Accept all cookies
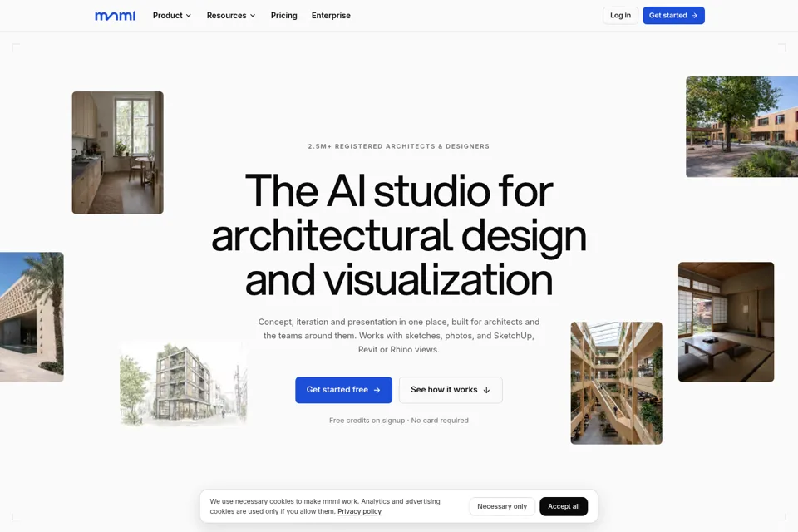Screen dimensions: 798x532 coord(564,506)
